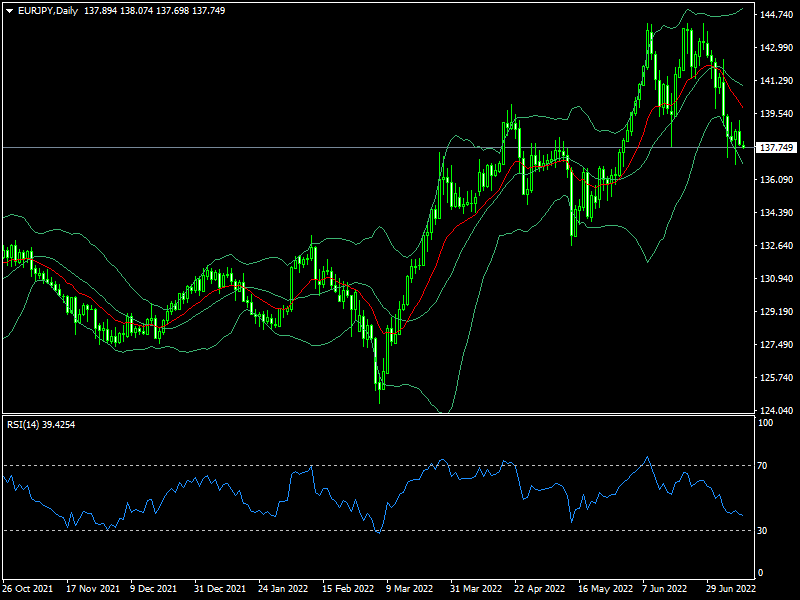Click price axis label 136.090
The image size is (800, 600).
pos(777,180)
